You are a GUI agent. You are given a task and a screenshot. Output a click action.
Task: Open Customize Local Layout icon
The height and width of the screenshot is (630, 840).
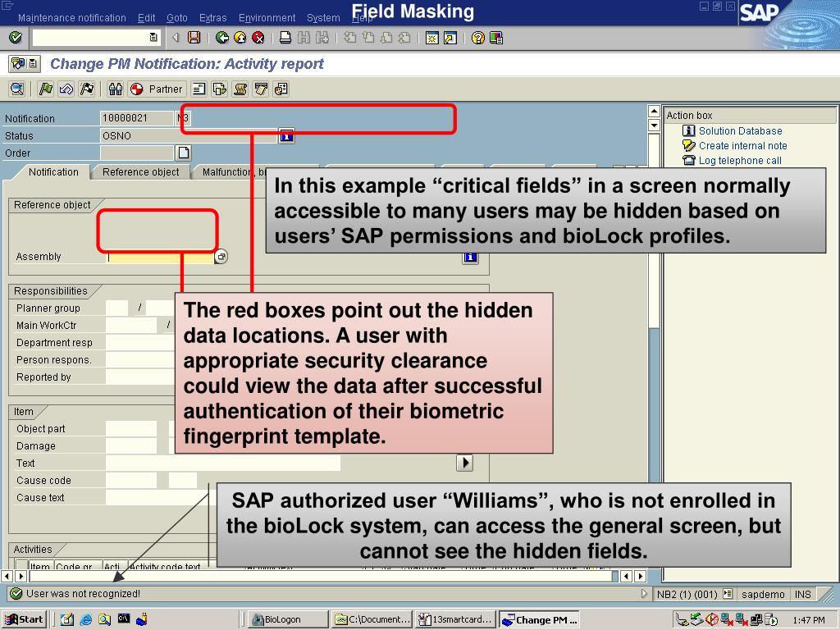coord(496,38)
